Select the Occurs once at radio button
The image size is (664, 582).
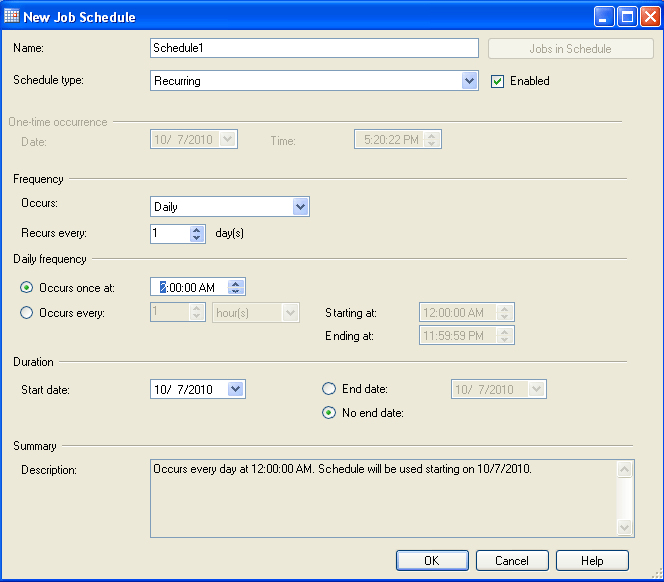(26, 288)
